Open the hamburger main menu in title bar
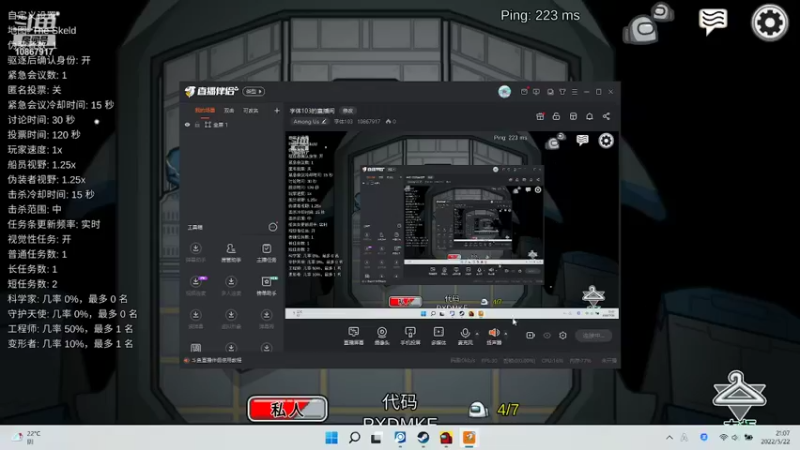This screenshot has width=800, height=450. [574, 92]
